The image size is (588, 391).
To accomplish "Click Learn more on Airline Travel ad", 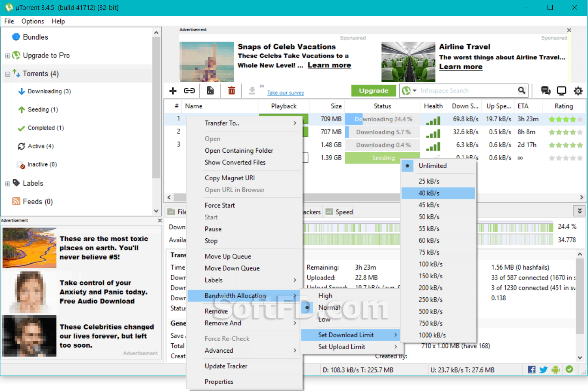I will (x=461, y=67).
